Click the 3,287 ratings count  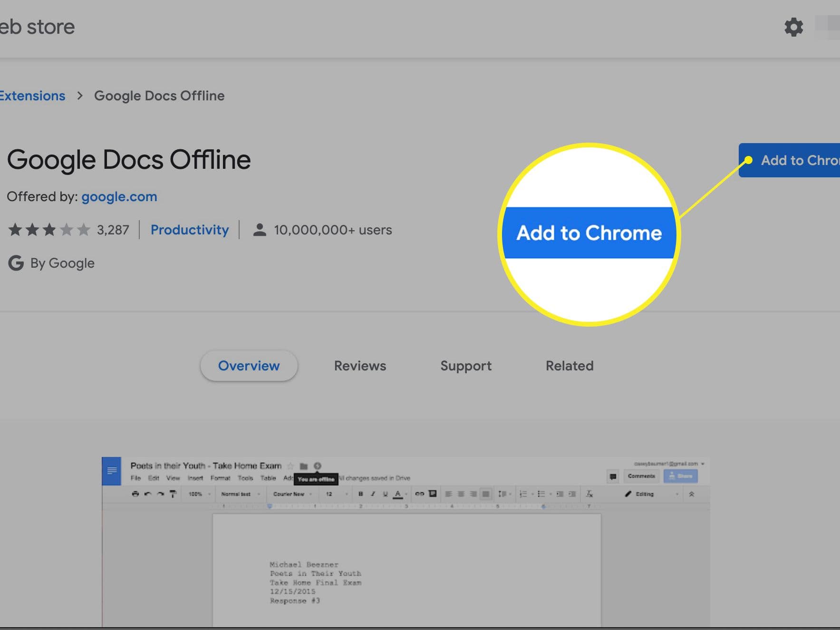point(113,230)
